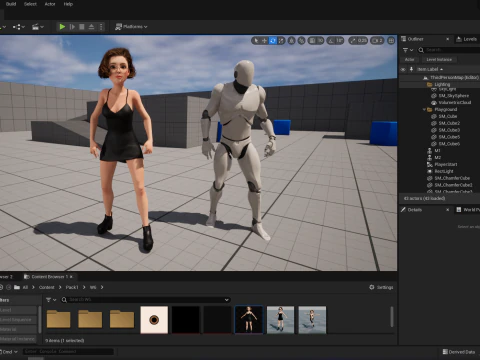Click All in Content Browser breadcrumb

(25, 287)
